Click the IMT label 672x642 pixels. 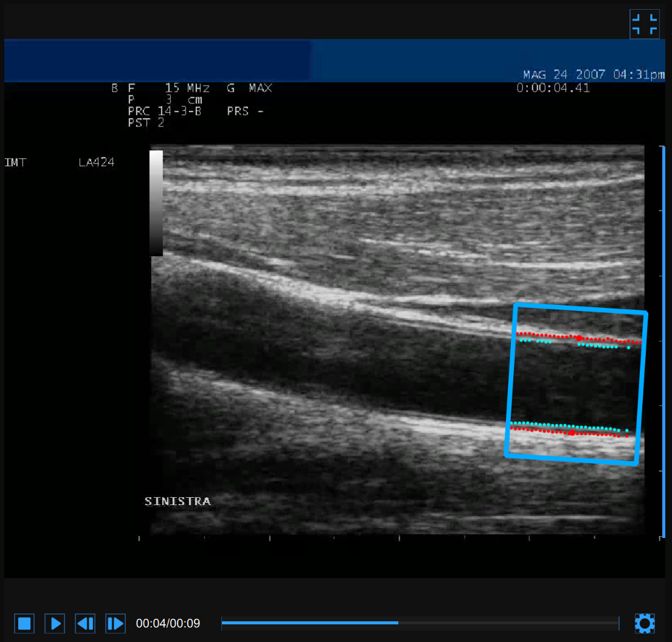[15, 162]
